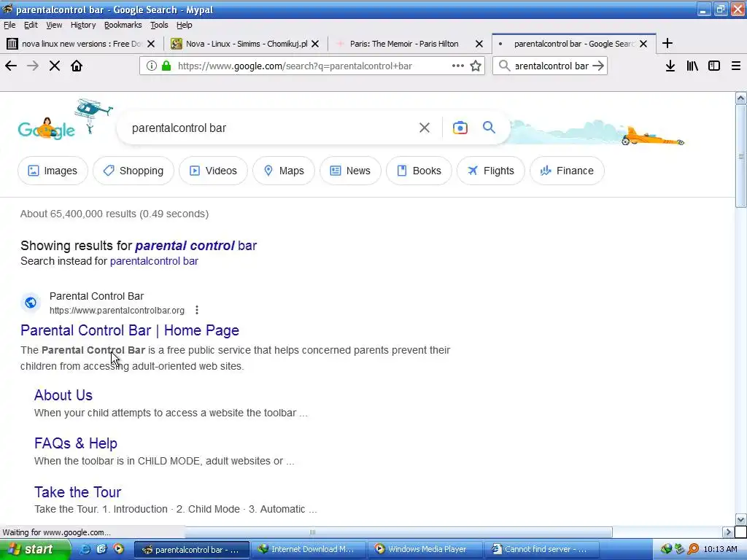Filter results by Finance
Viewport: 747px width, 560px height.
point(567,171)
